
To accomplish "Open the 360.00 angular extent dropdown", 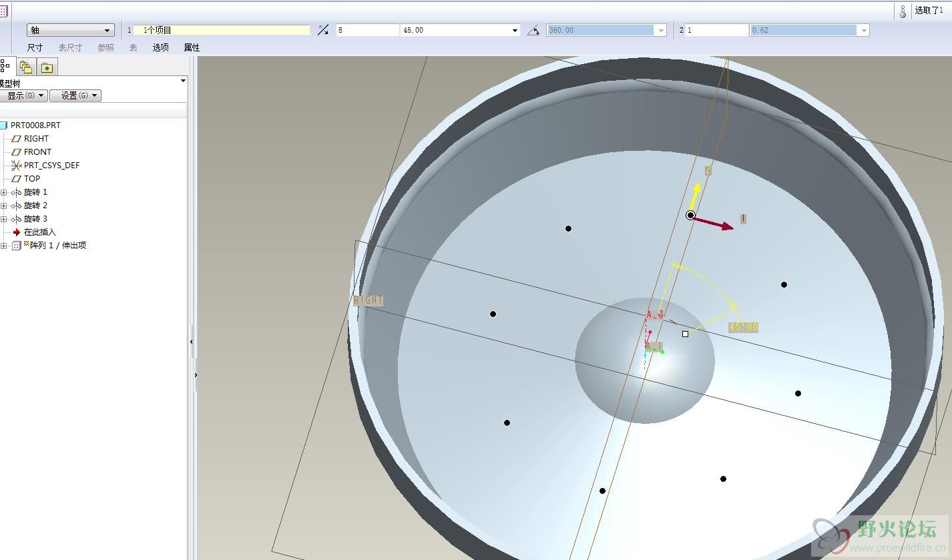I will pyautogui.click(x=662, y=30).
